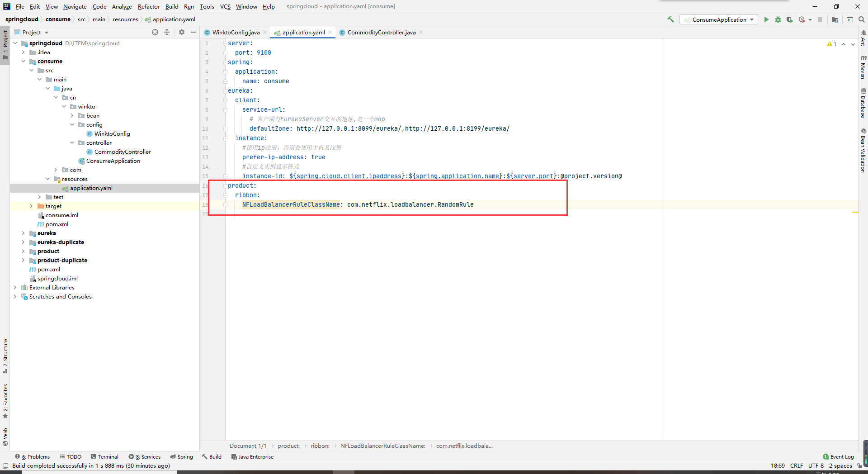Screen dimensions: 868x474
Task: Open the File menu
Action: 20,6
